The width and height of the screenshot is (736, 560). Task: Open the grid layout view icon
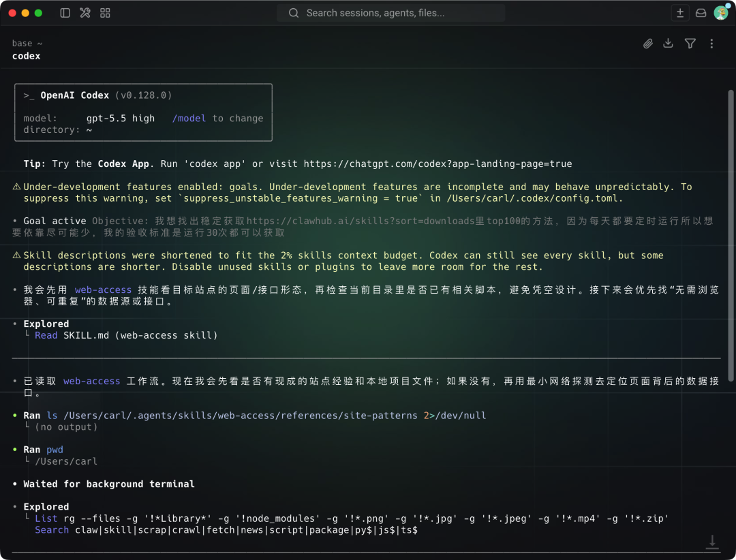tap(105, 13)
